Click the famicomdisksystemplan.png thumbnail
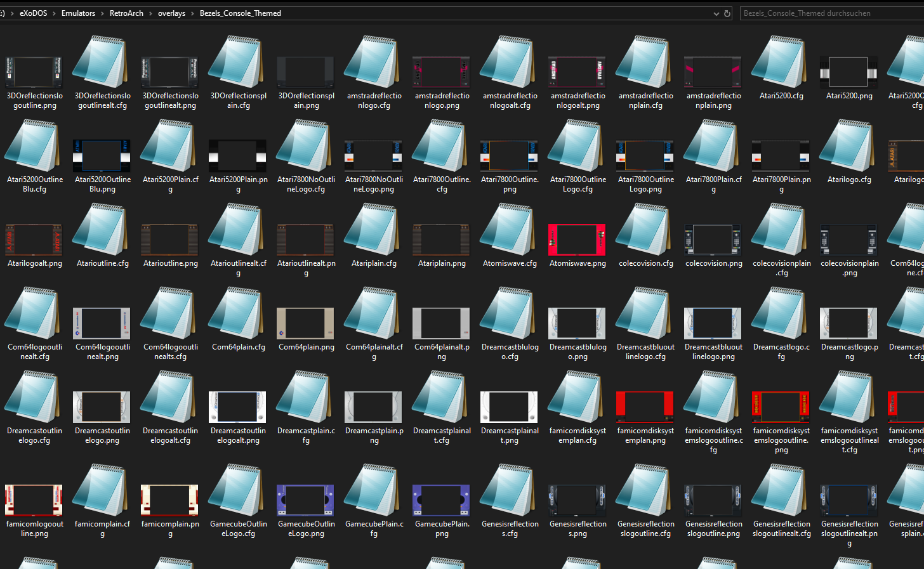This screenshot has height=569, width=924. pos(645,407)
